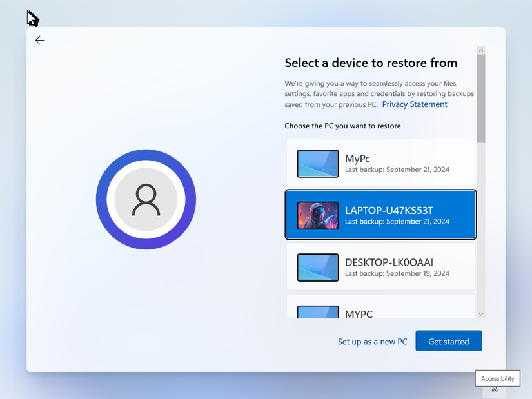Click the scrollbar up arrow
532x399 pixels.
480,50
